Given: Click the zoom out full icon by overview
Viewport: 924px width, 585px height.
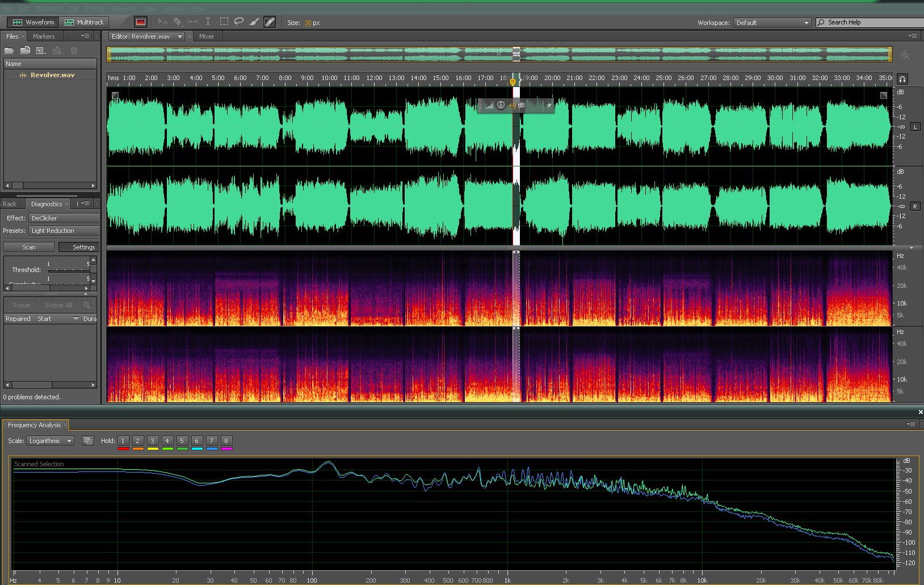Looking at the screenshot, I should 904,55.
